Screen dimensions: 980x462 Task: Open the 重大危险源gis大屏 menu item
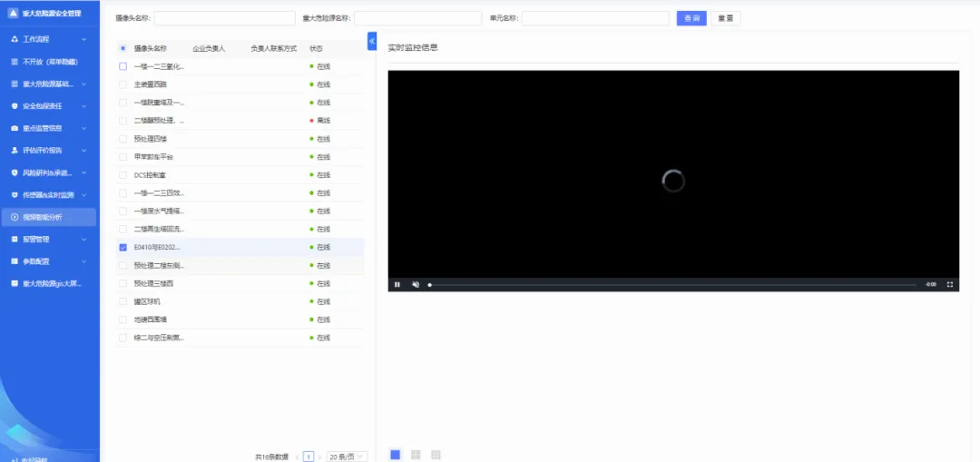coord(49,284)
